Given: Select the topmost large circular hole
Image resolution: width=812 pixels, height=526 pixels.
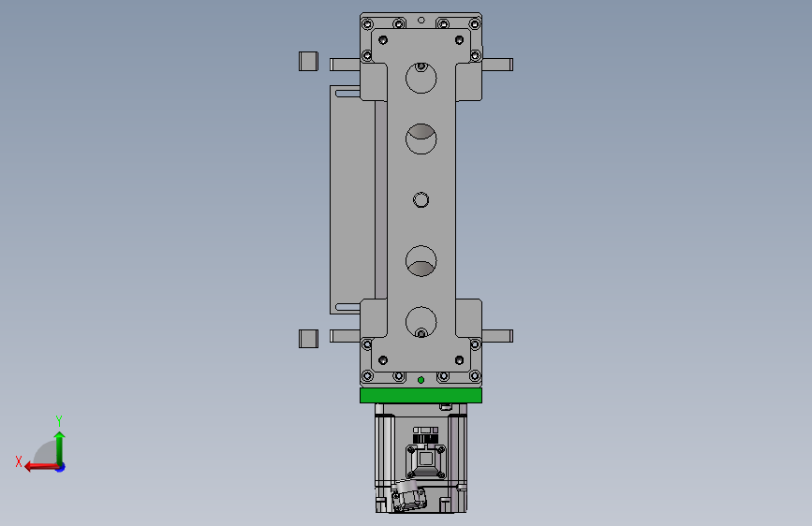Looking at the screenshot, I should tap(421, 79).
